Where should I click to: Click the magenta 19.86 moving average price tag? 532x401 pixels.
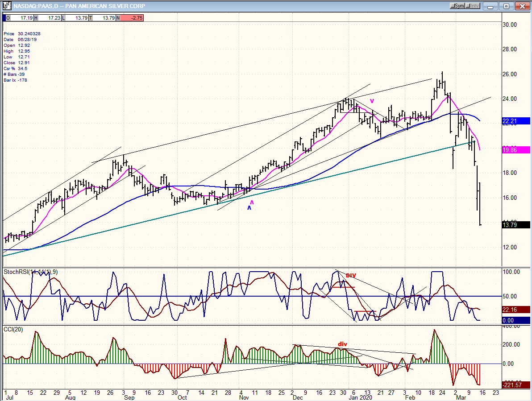[x=515, y=150]
